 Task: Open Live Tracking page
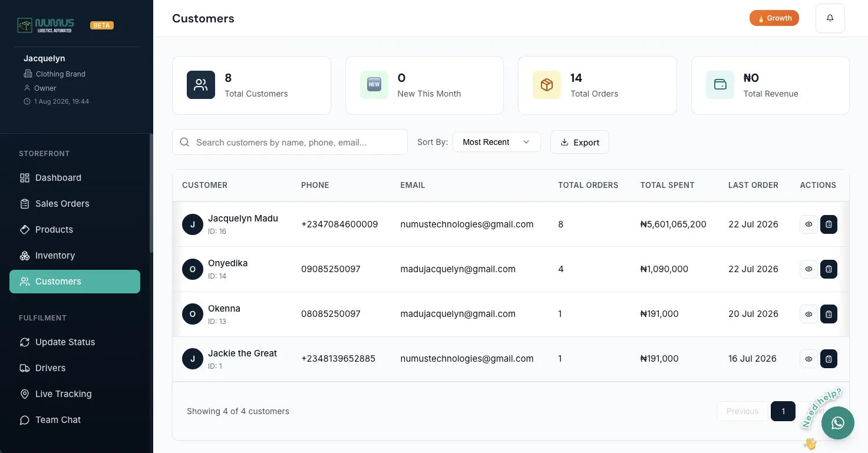(75, 394)
